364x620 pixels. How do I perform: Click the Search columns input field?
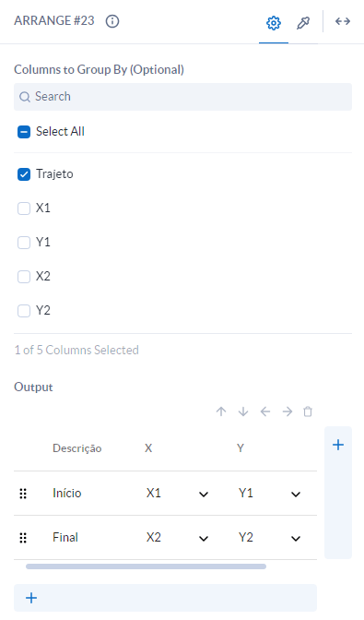(x=182, y=97)
